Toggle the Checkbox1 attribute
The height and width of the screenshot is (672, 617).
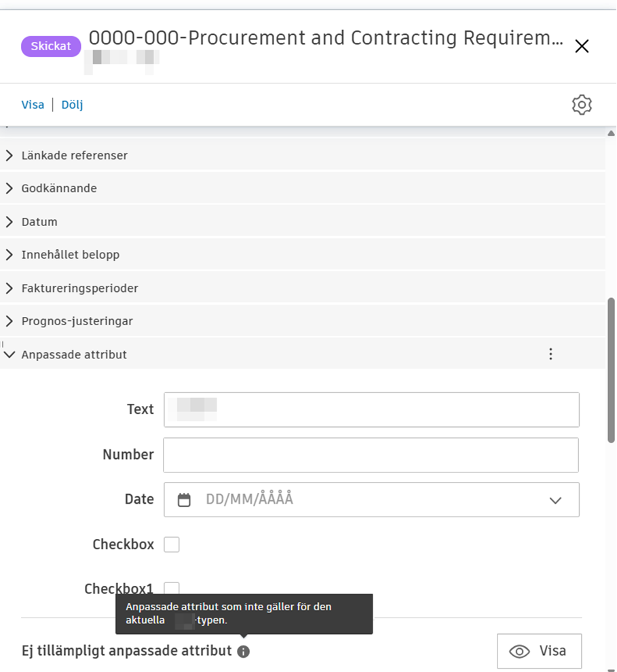(x=172, y=588)
